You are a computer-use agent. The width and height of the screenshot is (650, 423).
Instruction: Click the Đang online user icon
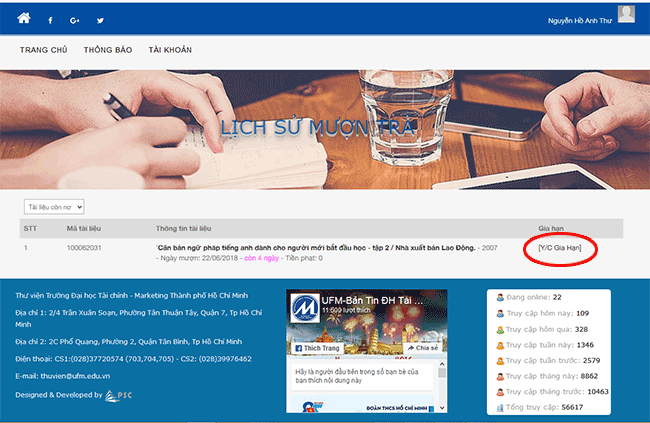pyautogui.click(x=501, y=298)
